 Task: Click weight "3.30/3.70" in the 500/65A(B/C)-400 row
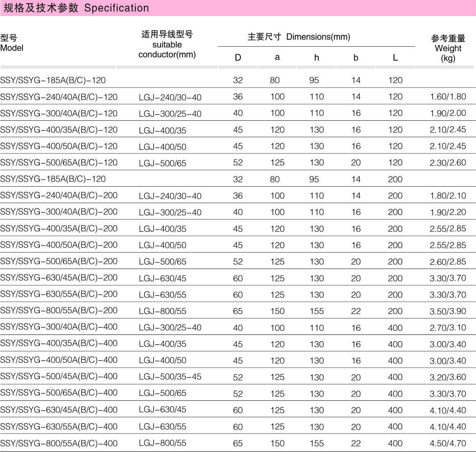pyautogui.click(x=448, y=394)
